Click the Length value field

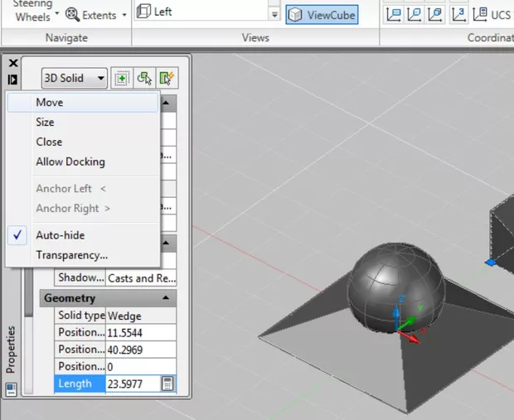point(131,384)
